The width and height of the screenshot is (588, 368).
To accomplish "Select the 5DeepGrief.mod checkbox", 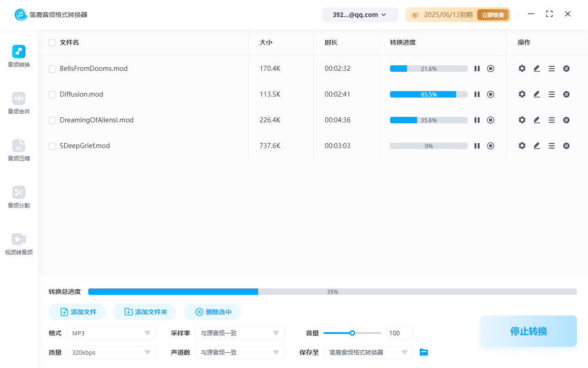I will tap(52, 146).
